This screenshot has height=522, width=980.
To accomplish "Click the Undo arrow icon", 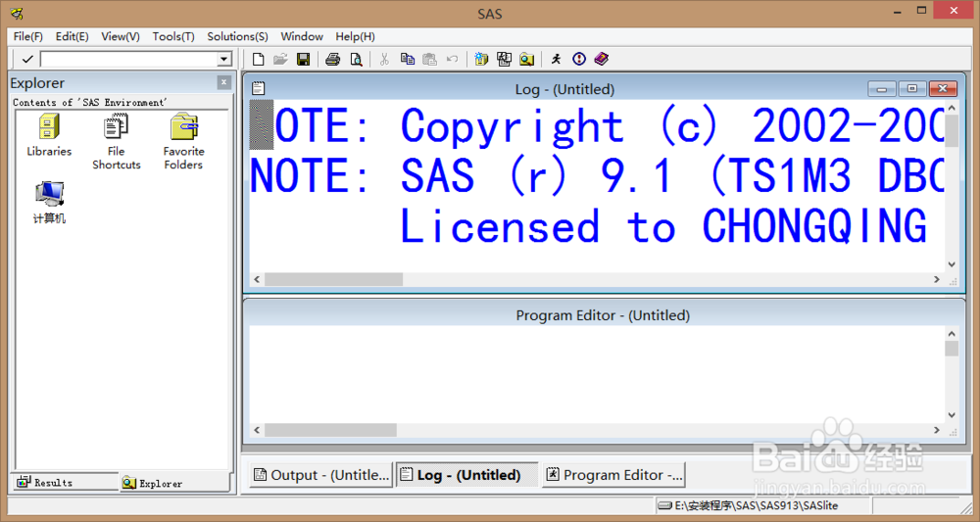I will 452,60.
